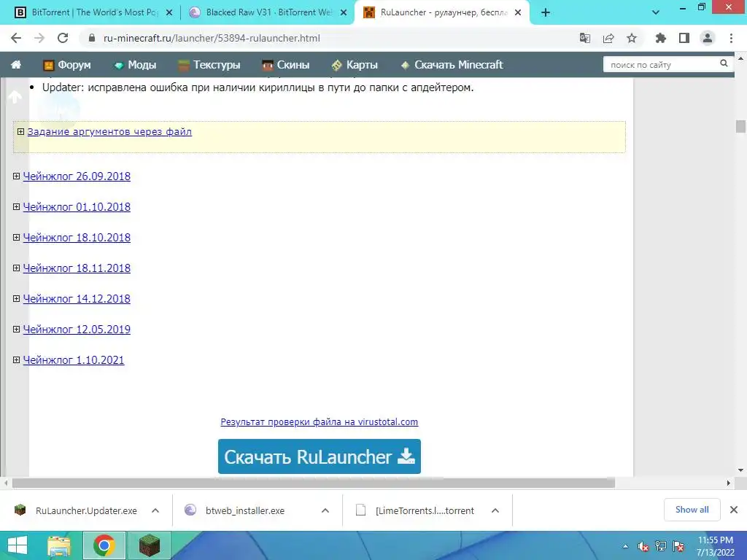The image size is (747, 560).
Task: Open the Чейнжлог 18.11.2018 link
Action: (77, 268)
